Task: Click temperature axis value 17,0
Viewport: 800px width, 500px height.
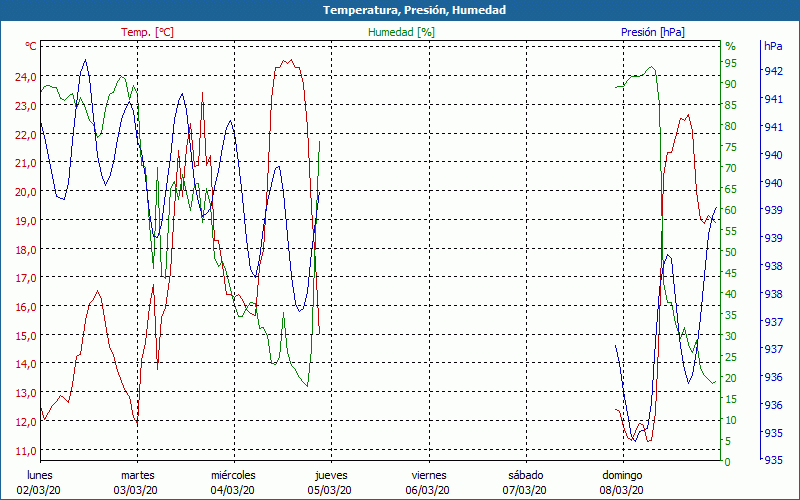Action: pos(25,278)
